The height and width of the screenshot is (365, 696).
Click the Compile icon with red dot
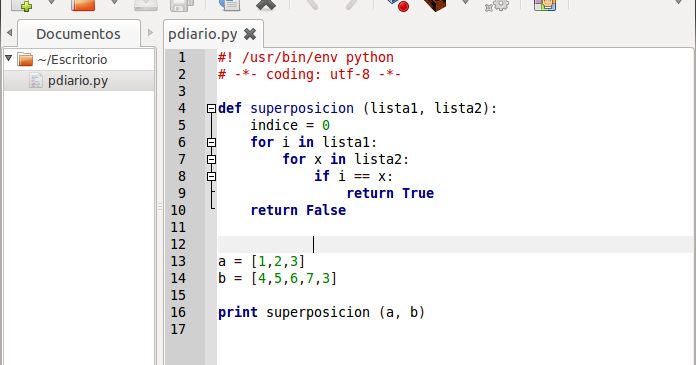pyautogui.click(x=398, y=5)
